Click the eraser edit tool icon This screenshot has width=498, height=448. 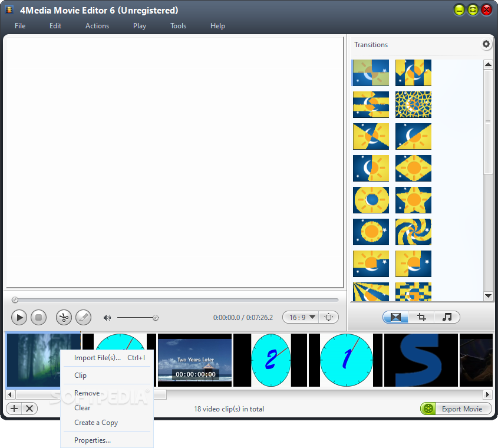pos(84,317)
